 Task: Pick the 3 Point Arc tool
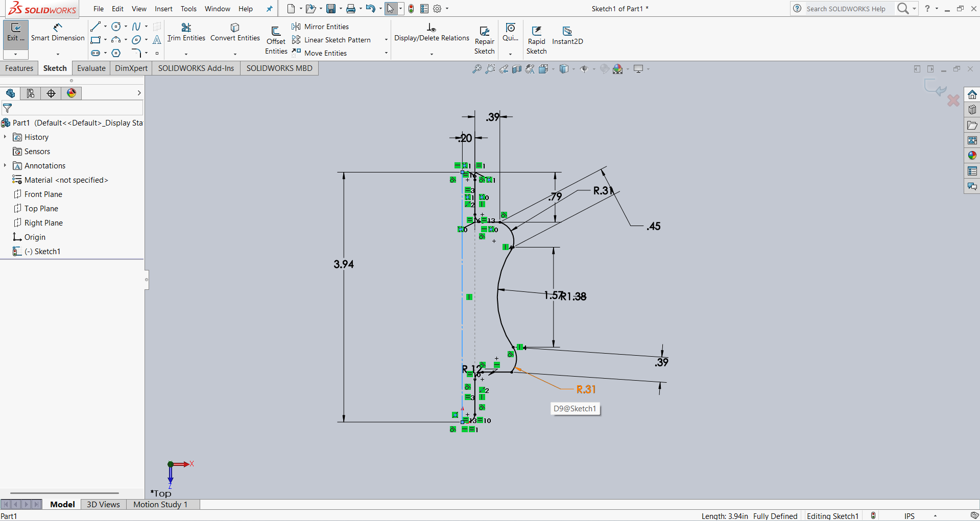pos(116,40)
